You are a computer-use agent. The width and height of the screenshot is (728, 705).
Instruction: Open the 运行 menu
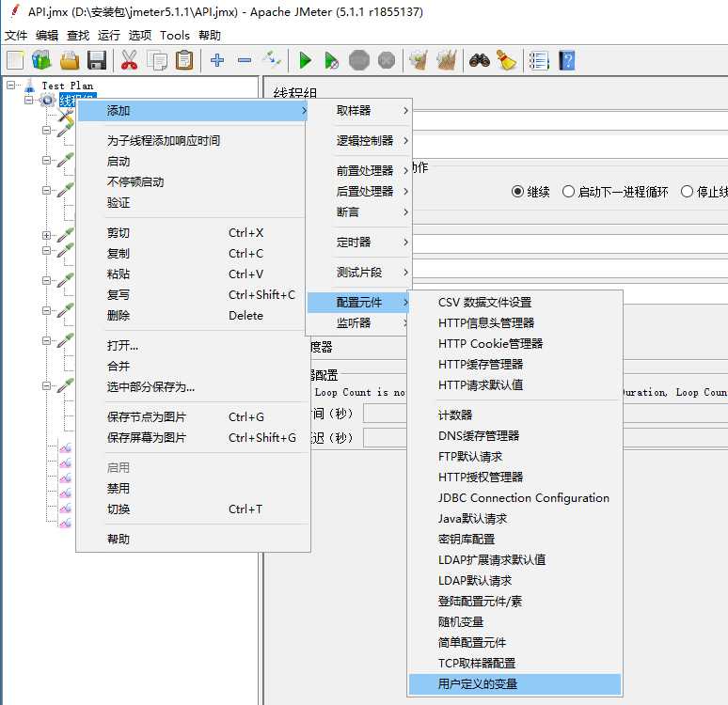click(109, 36)
